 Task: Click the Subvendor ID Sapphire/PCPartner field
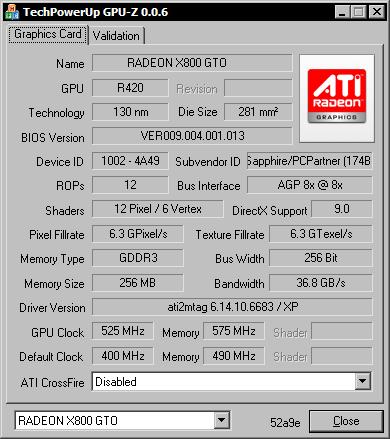[309, 161]
